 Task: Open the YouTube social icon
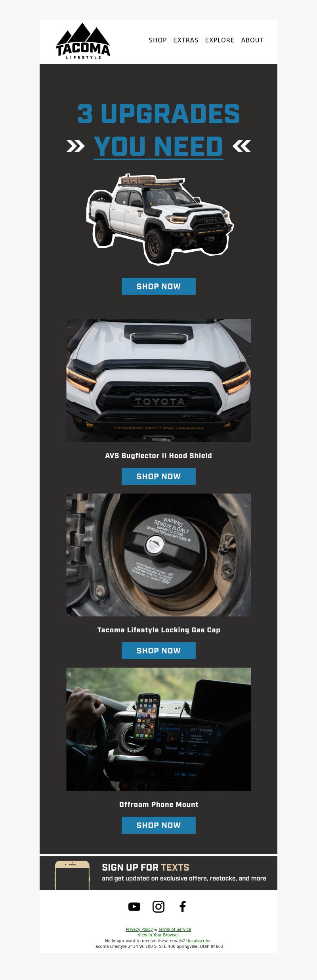[x=134, y=906]
